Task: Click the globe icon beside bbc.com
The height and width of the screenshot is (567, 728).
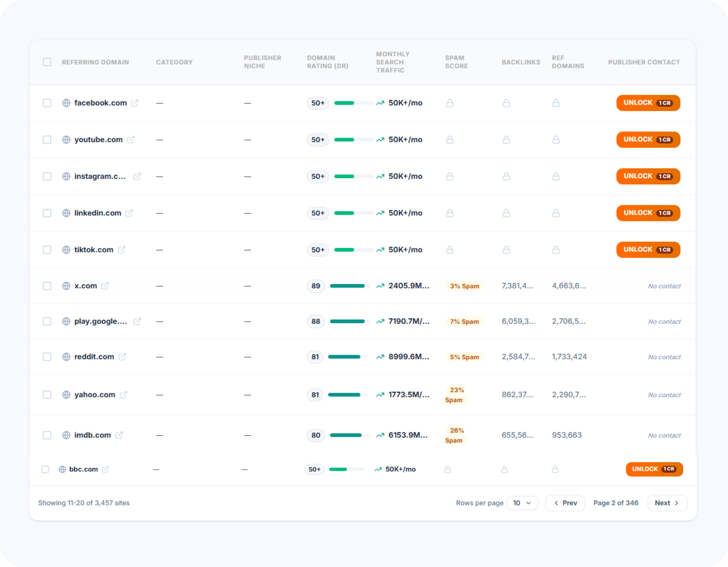Action: point(62,469)
